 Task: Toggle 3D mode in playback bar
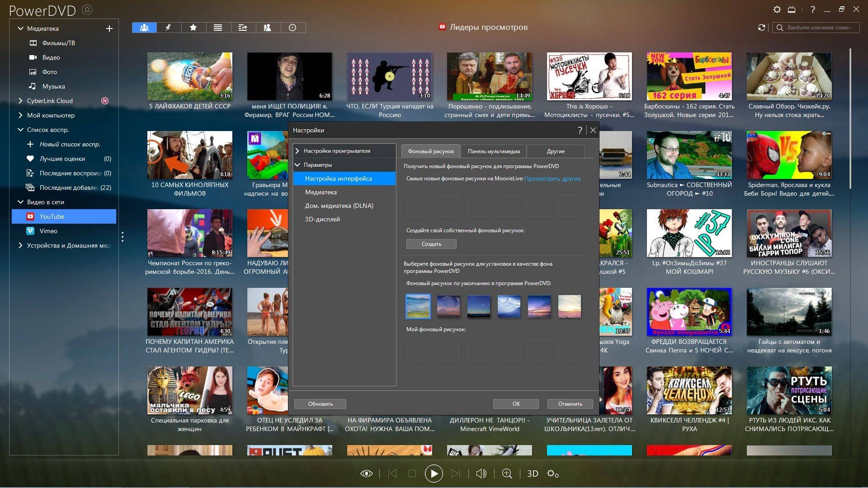tap(533, 474)
